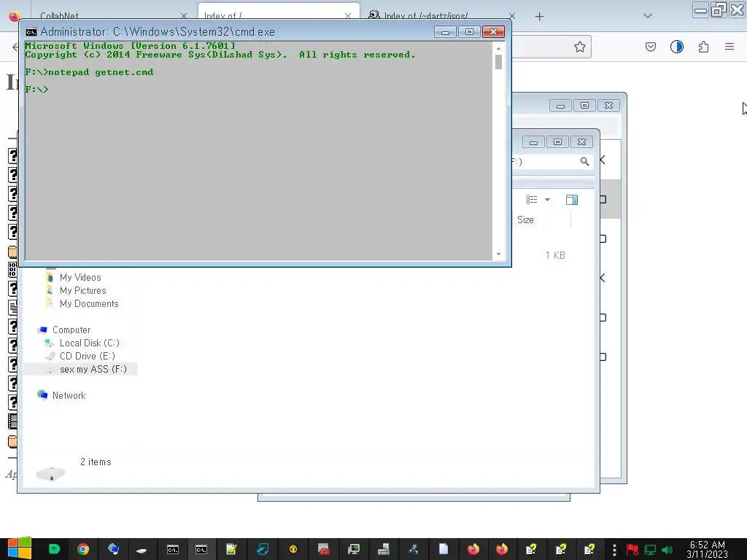The height and width of the screenshot is (560, 747).
Task: Select Computer in Explorer navigation pane
Action: coord(71,330)
